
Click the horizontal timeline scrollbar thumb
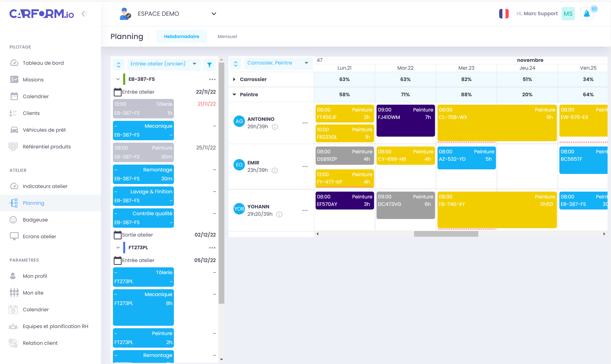click(446, 234)
